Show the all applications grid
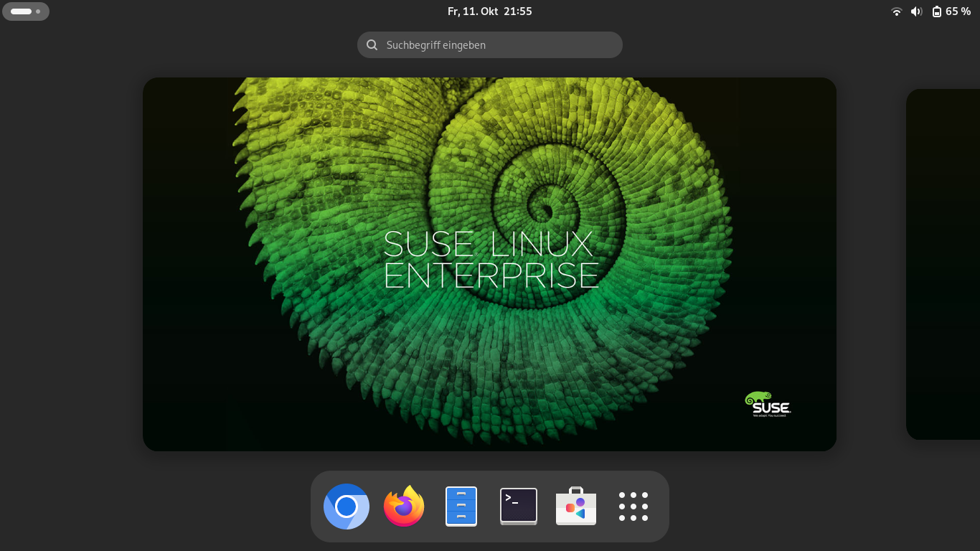This screenshot has width=980, height=551. click(633, 507)
